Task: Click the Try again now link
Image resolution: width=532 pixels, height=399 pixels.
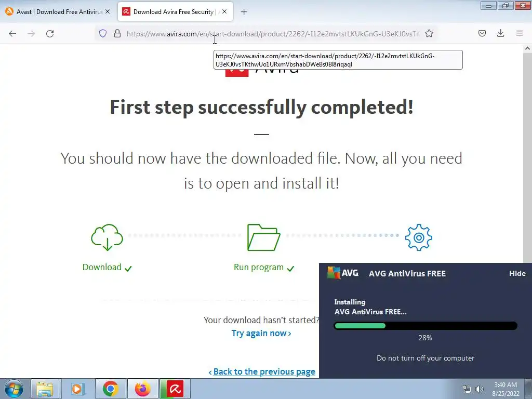Action: point(261,333)
